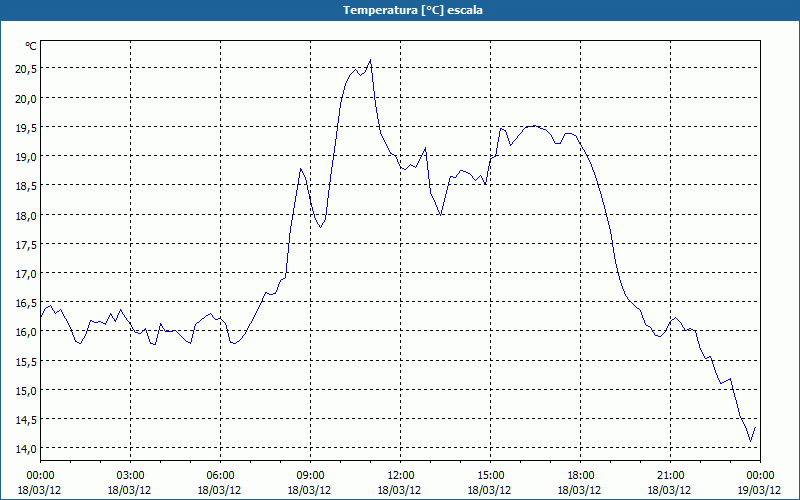The width and height of the screenshot is (800, 500).
Task: Select the 15,0 y-axis value
Action: (26, 391)
